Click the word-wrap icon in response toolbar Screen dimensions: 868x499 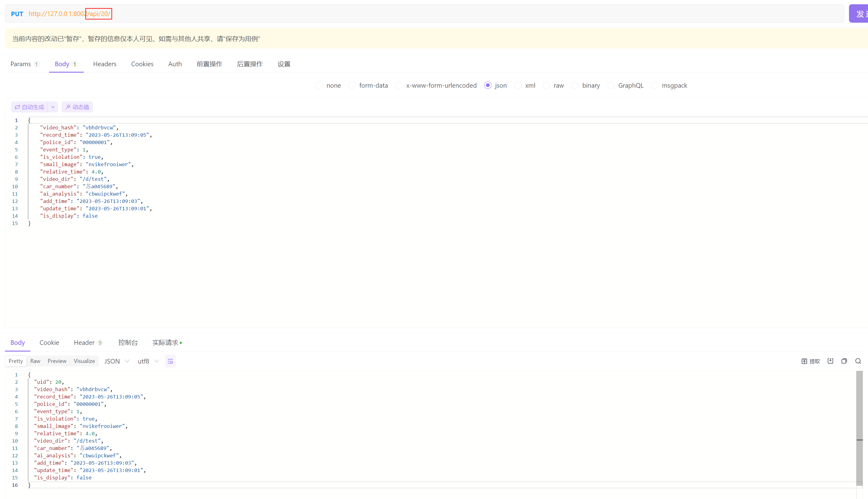(170, 361)
